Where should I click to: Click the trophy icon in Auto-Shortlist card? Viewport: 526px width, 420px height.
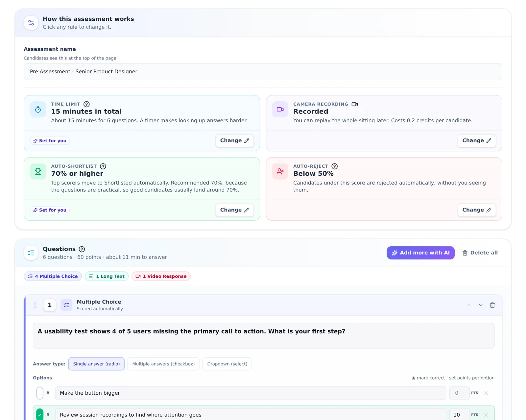(38, 171)
